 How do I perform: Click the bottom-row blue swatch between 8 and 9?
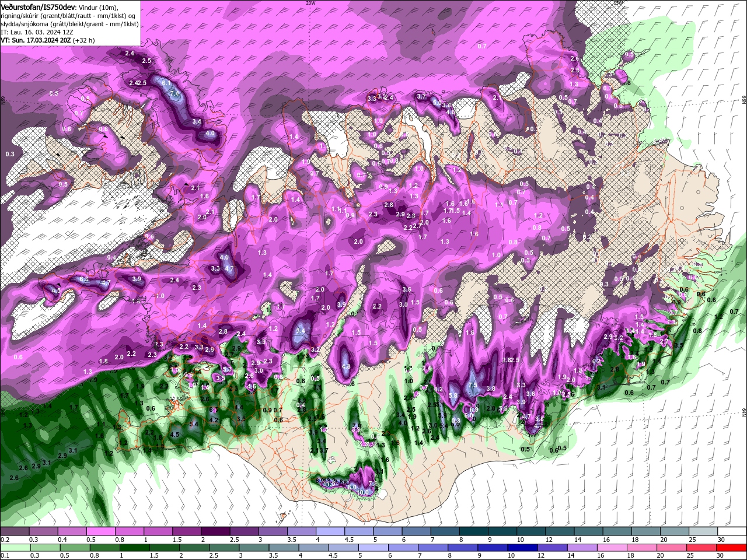pos(462,548)
